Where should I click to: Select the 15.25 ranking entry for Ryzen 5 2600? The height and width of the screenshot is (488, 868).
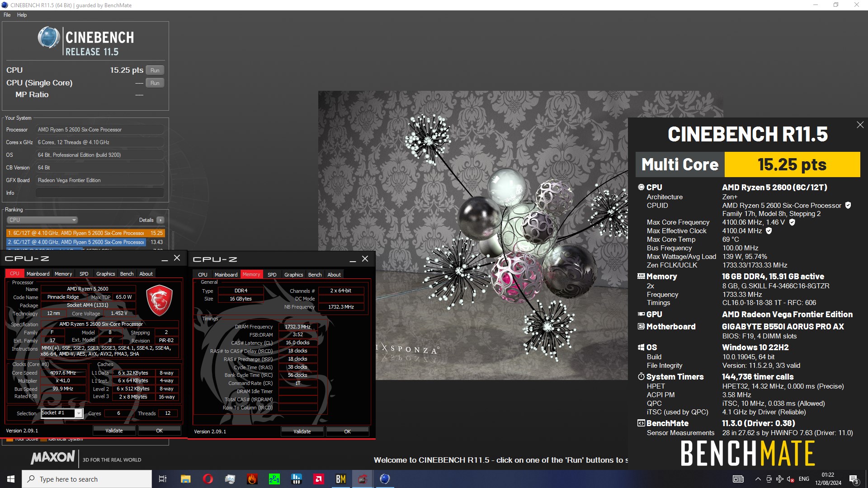(85, 233)
